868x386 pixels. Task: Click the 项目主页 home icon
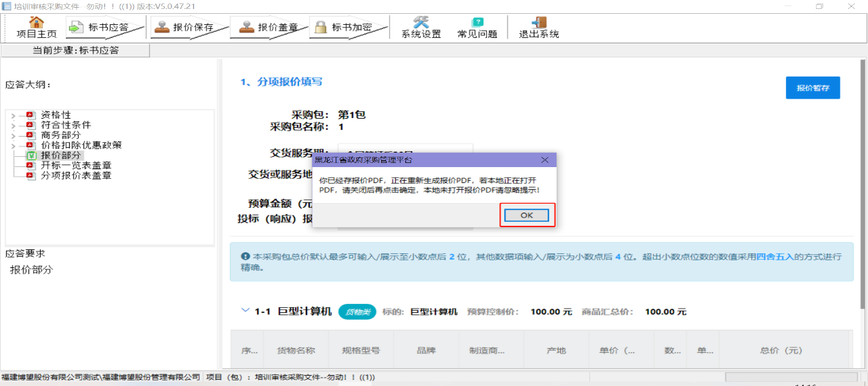[37, 22]
